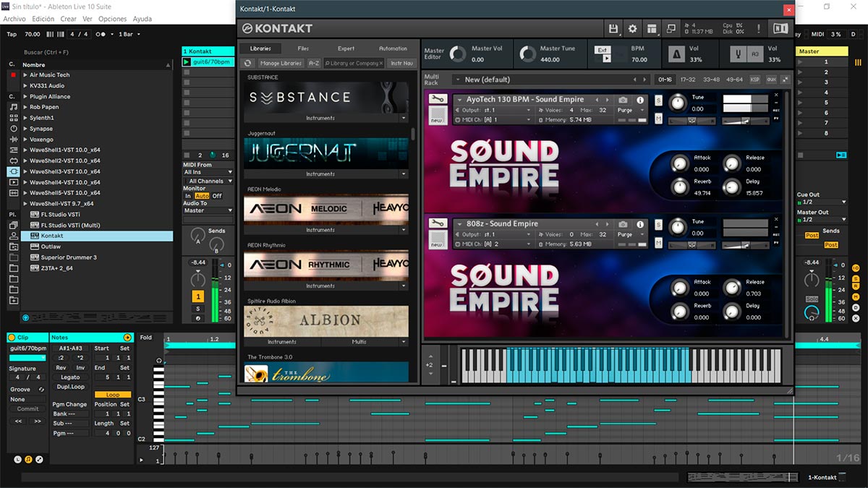This screenshot has width=868, height=488.
Task: Expand WaveShell3-VST 10.0_x64 folder
Action: click(25, 171)
